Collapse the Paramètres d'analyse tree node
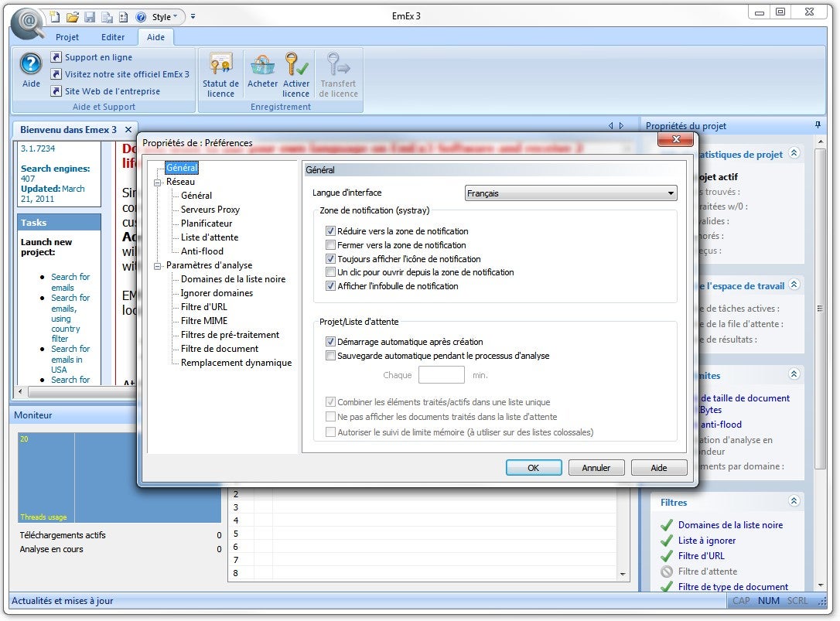This screenshot has width=840, height=621. tap(158, 266)
